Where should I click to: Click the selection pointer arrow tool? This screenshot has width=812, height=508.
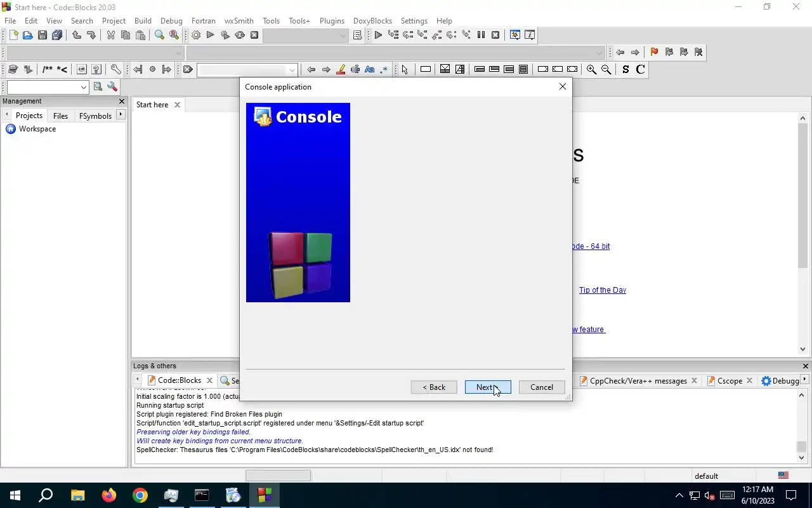click(405, 70)
